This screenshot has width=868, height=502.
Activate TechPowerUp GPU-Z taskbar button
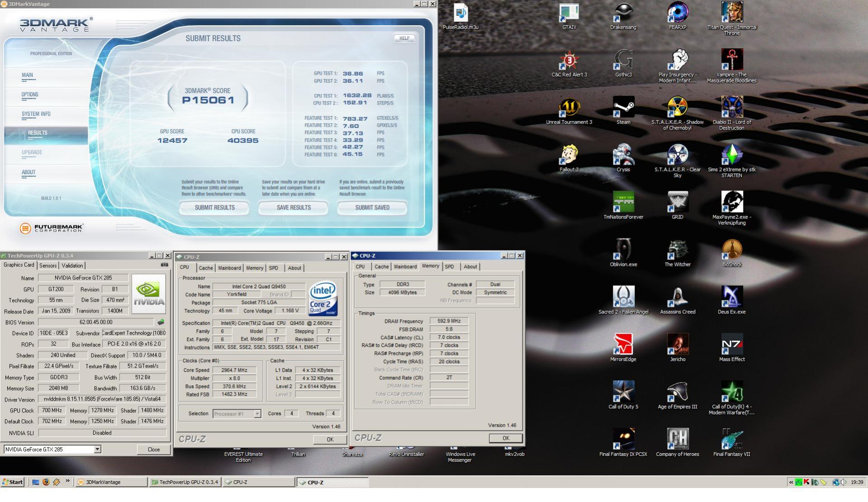(185, 482)
